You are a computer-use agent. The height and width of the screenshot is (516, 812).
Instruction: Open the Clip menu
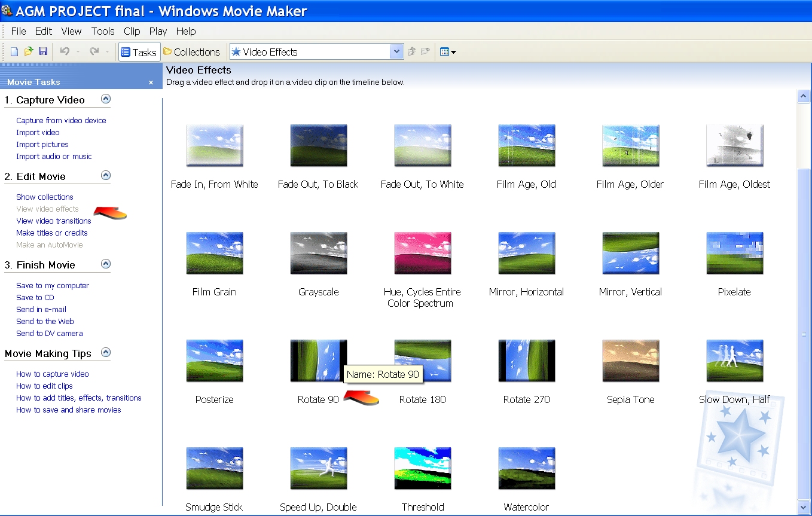[x=132, y=31]
